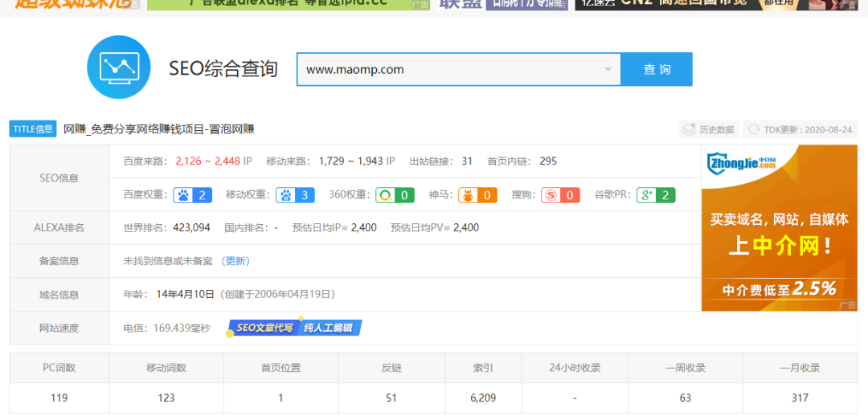Image resolution: width=868 pixels, height=420 pixels.
Task: Click the 搜狗 red weight badge
Action: point(560,195)
